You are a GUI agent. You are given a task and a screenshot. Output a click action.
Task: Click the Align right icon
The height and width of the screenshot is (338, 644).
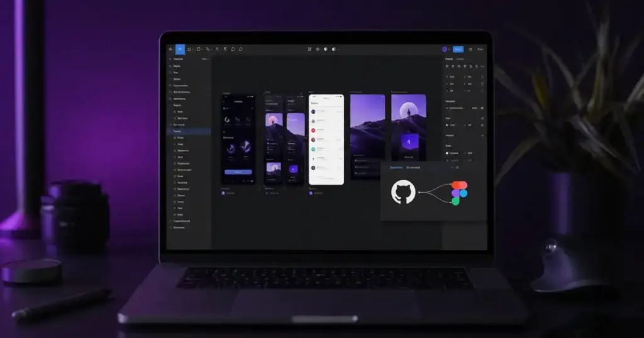pyautogui.click(x=458, y=66)
